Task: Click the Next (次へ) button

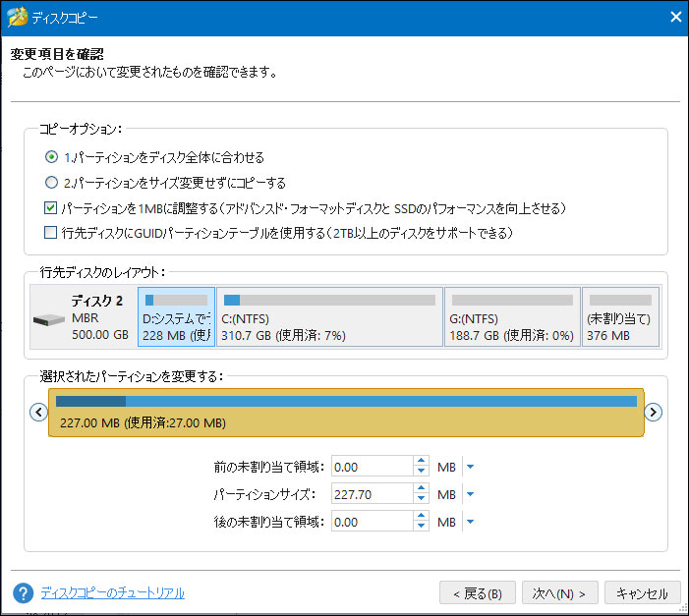Action: coord(559,593)
